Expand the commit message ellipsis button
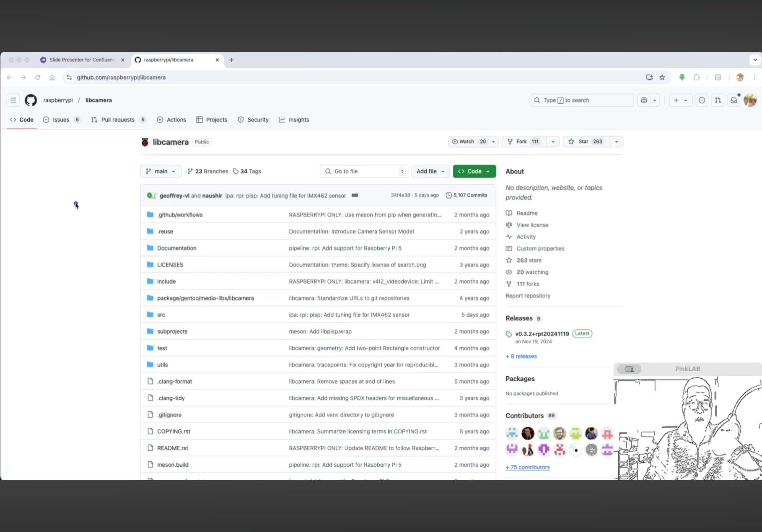The width and height of the screenshot is (762, 532). coord(355,196)
